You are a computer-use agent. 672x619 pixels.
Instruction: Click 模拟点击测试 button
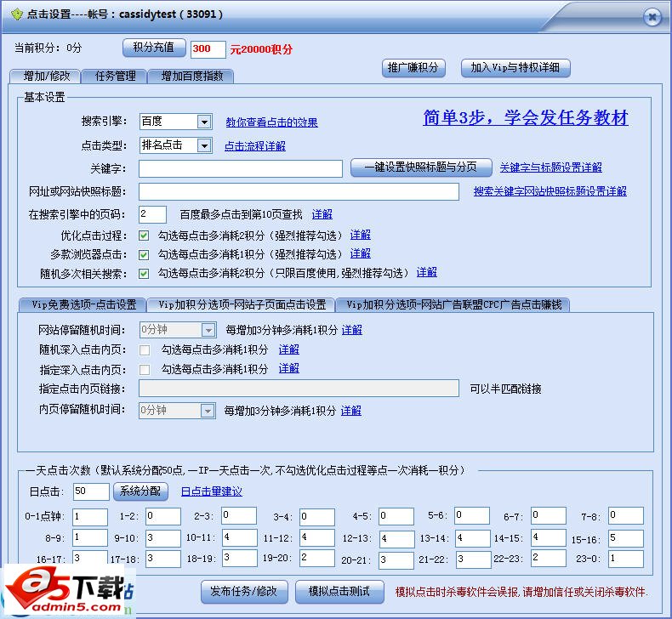[339, 592]
